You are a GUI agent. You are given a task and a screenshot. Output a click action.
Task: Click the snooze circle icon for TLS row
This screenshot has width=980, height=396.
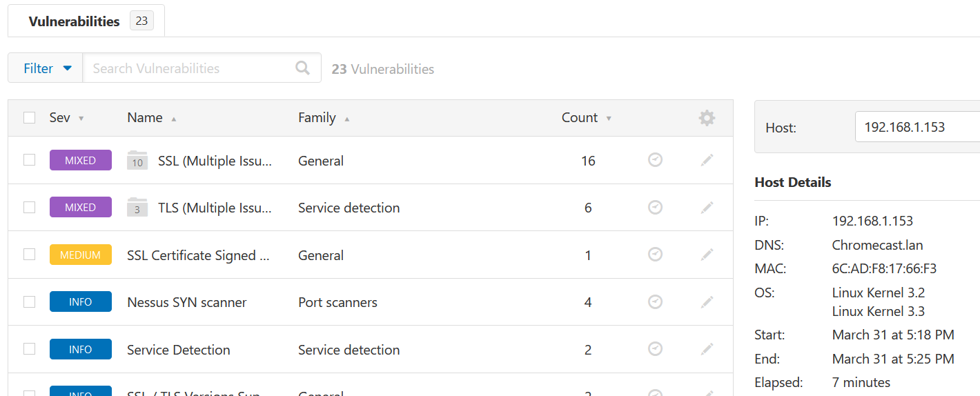(656, 207)
